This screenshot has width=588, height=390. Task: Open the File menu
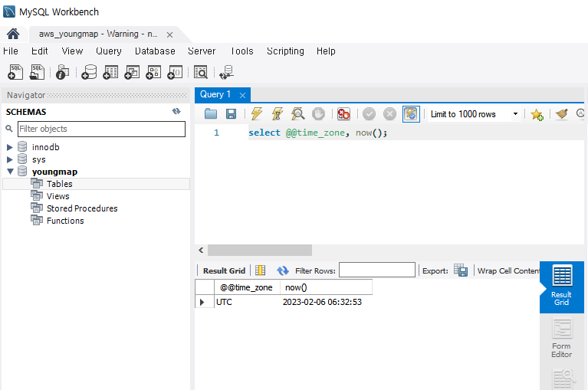pyautogui.click(x=11, y=51)
